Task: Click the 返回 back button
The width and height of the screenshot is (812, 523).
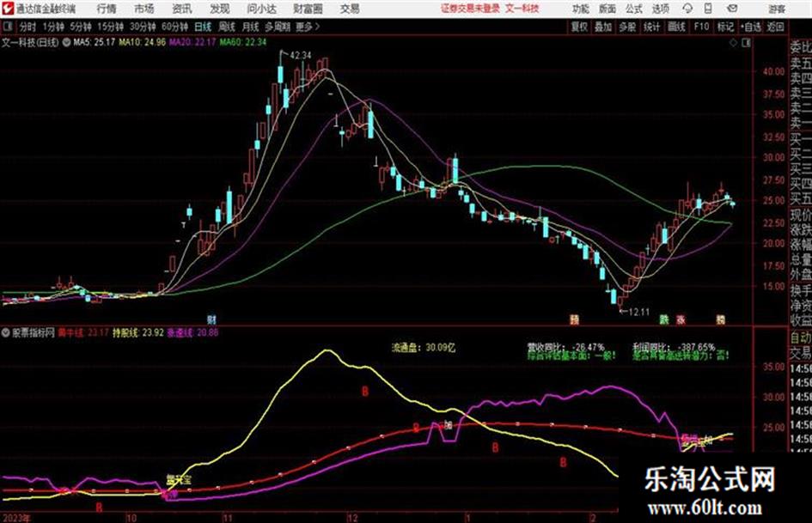Action: point(775,27)
